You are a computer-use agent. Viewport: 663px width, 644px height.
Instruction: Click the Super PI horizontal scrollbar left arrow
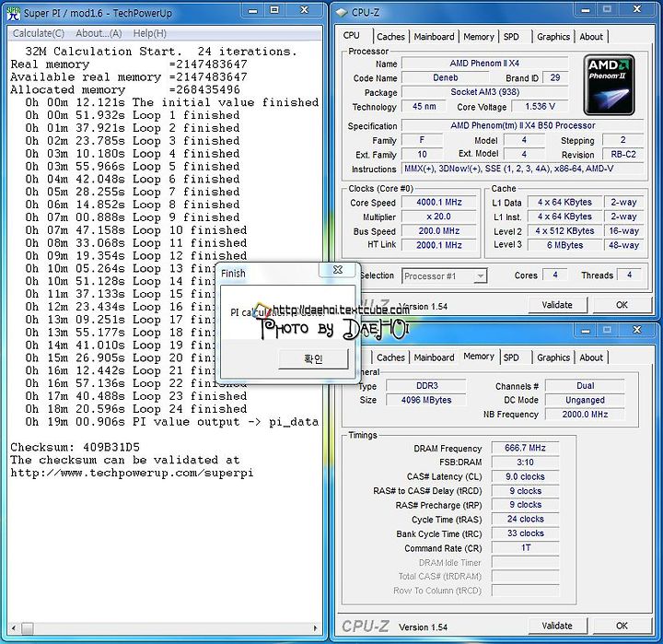tap(14, 628)
